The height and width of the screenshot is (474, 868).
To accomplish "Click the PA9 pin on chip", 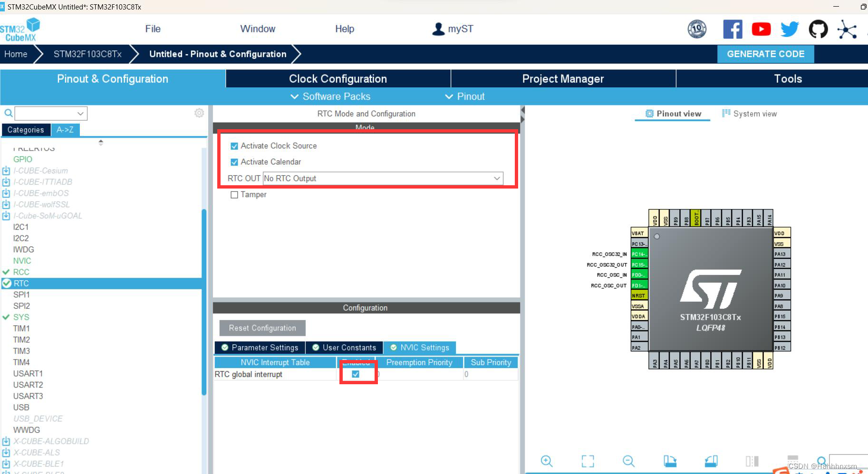I will pos(782,295).
